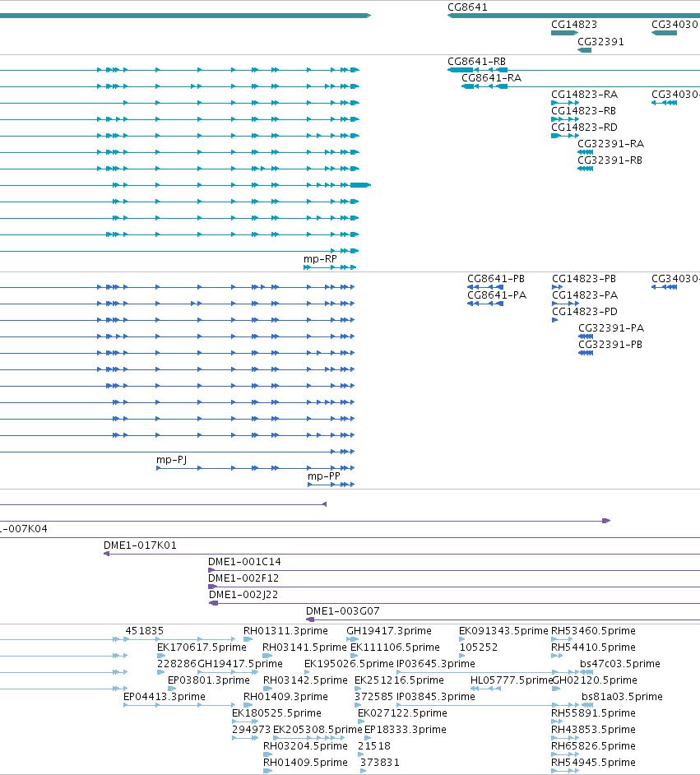Click transcript CG14823-RD
The height and width of the screenshot is (775, 700).
tap(584, 128)
